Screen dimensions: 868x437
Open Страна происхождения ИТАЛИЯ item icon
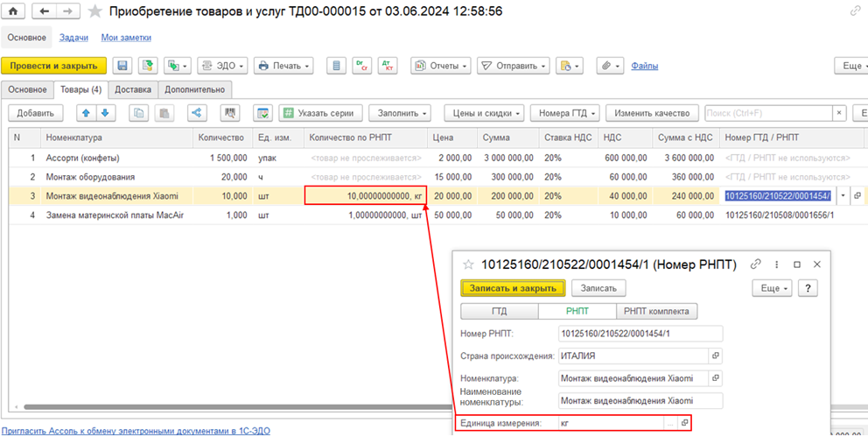tap(715, 356)
